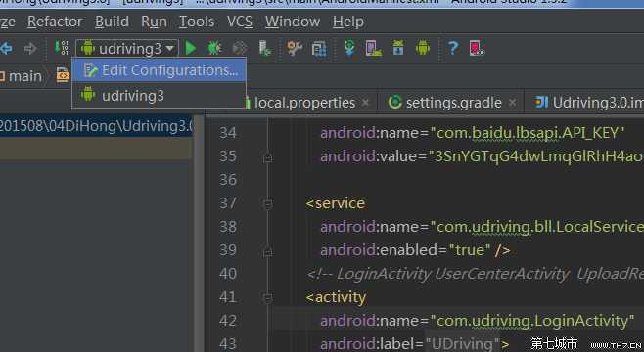Collapse the service tag at line 37
Viewport: 644px width, 352px height.
click(x=268, y=204)
